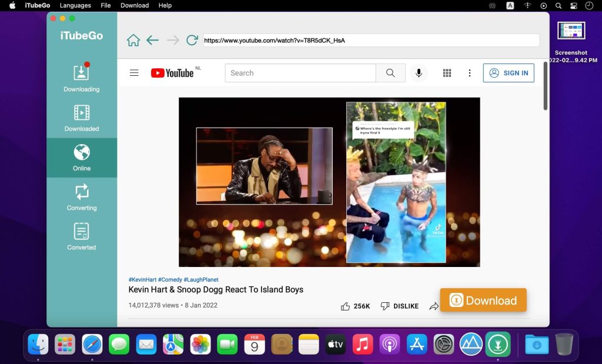Open the Downloading panel in sidebar
Viewport: 602px width, 364px height.
pyautogui.click(x=81, y=78)
